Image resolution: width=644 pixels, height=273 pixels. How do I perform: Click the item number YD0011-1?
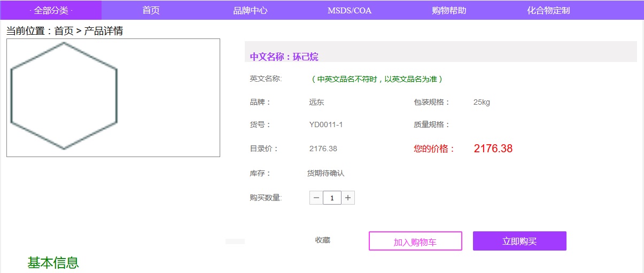pyautogui.click(x=326, y=125)
